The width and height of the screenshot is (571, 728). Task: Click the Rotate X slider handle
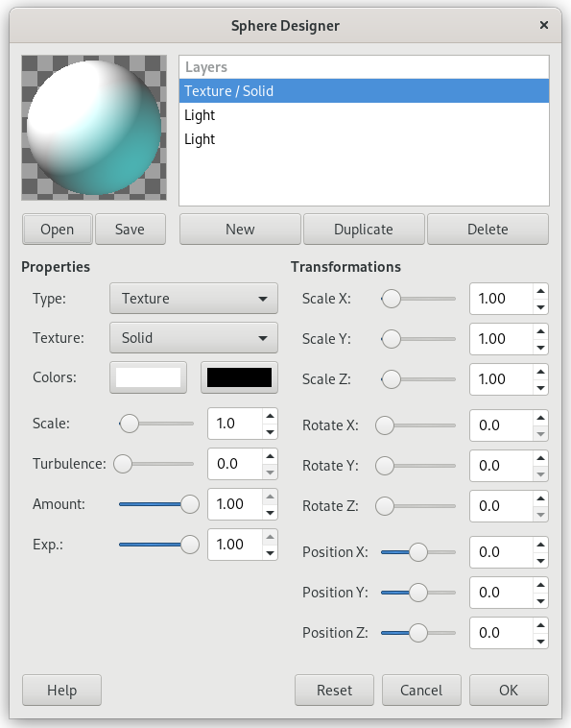(x=385, y=425)
